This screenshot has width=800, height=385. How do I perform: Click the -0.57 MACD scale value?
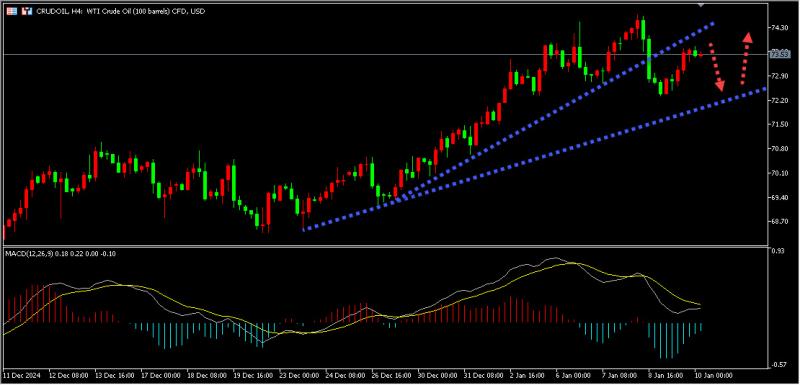778,364
